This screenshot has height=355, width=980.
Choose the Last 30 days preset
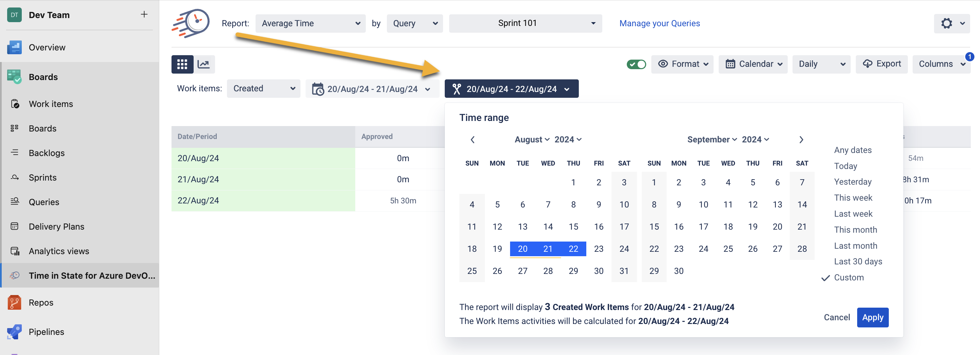(x=857, y=261)
